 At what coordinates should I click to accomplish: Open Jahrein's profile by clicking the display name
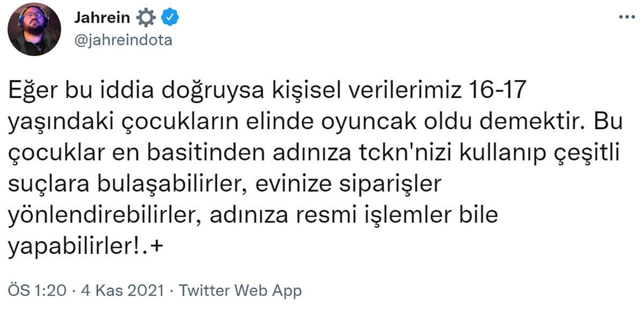pos(101,17)
